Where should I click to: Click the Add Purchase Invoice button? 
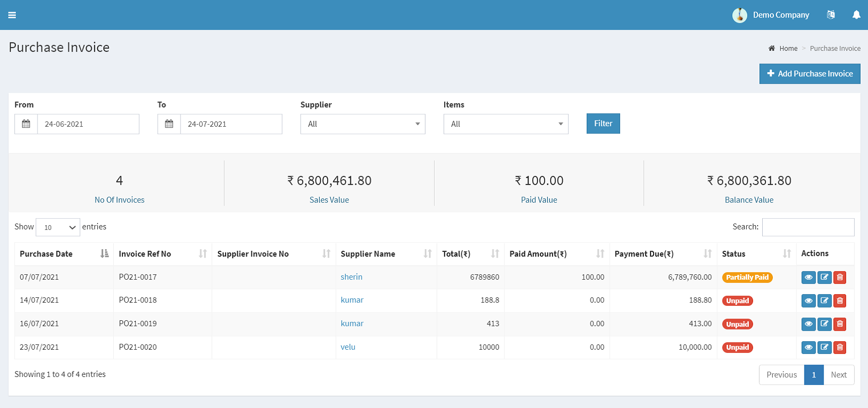click(x=809, y=74)
